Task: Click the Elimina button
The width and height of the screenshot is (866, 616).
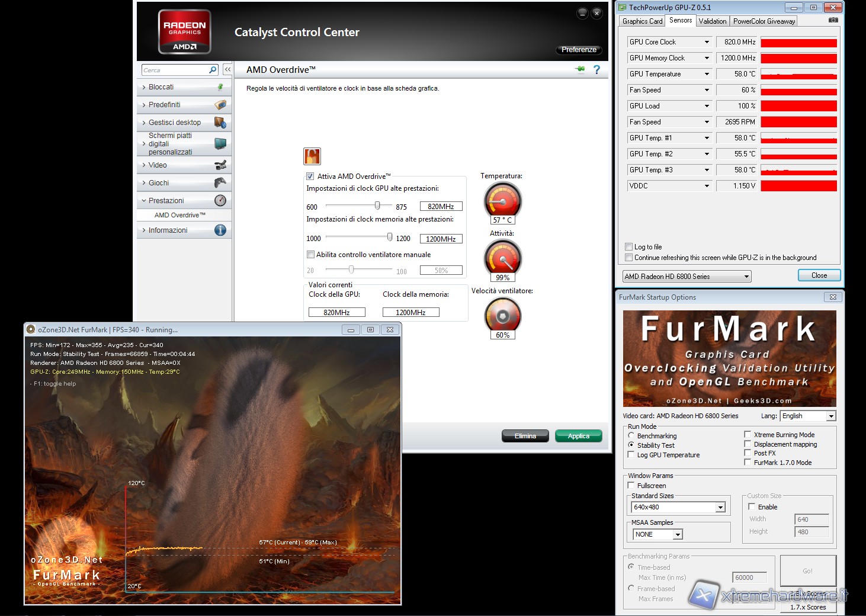Action: [x=525, y=437]
